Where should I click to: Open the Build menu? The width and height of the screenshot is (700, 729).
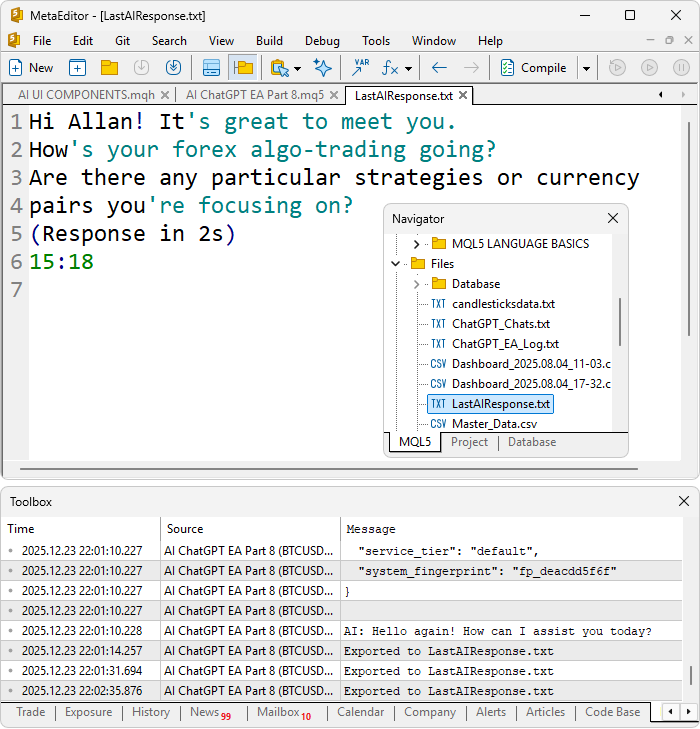pos(269,41)
